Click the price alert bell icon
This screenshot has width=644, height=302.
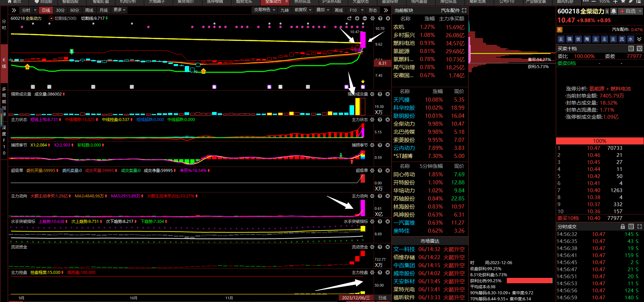click(614, 11)
